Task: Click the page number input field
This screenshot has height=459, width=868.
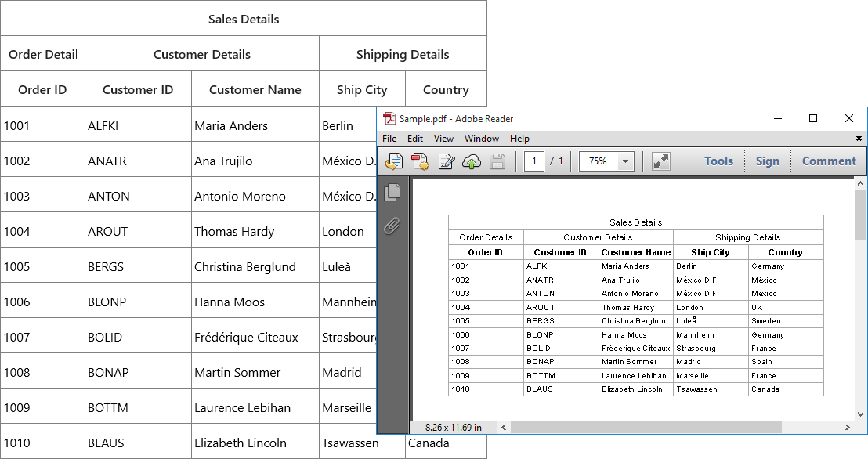Action: click(534, 161)
